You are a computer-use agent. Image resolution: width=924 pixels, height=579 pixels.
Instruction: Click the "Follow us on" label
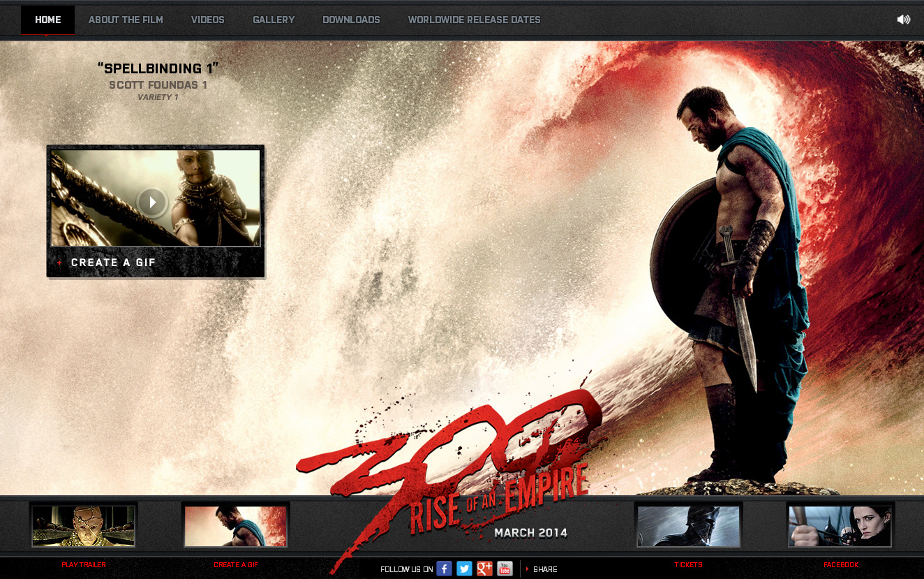[406, 569]
